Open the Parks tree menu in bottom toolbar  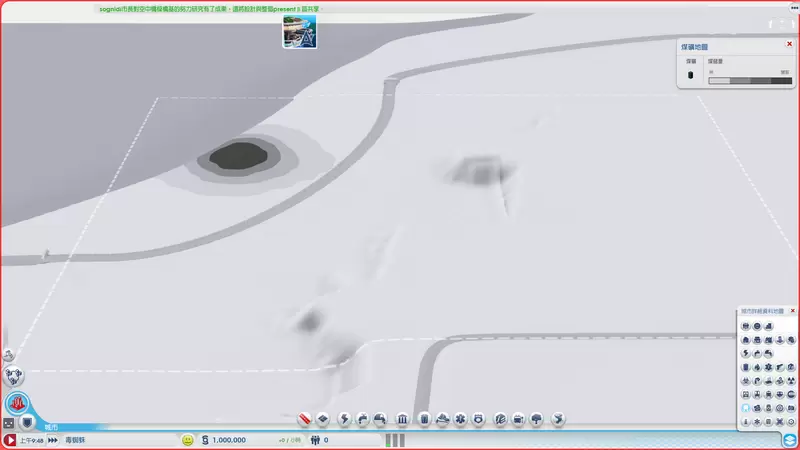(536, 419)
